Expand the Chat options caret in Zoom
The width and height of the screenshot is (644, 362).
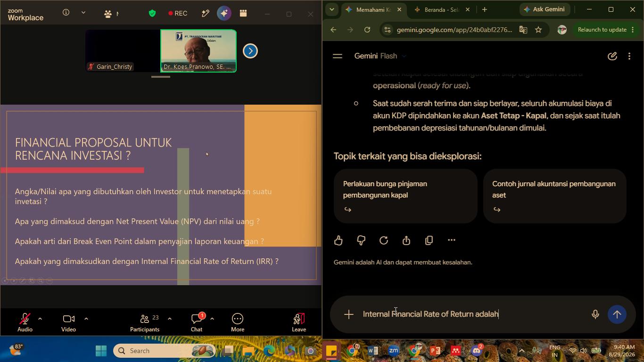click(x=212, y=319)
